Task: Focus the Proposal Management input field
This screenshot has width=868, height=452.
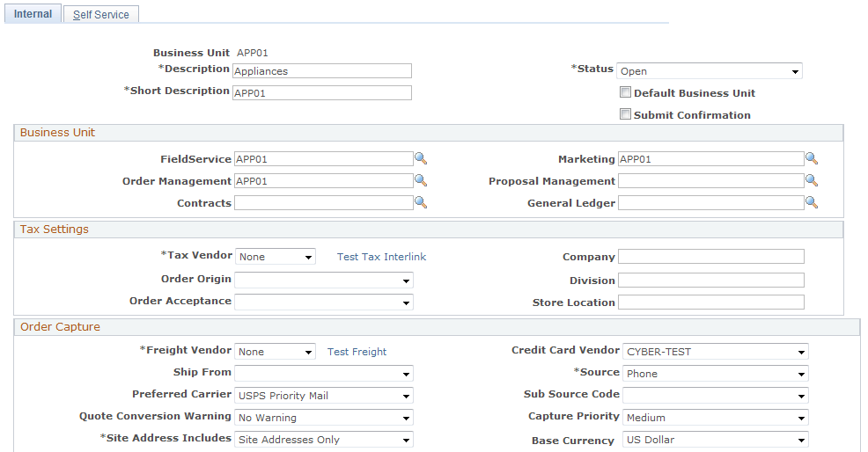Action: (710, 181)
